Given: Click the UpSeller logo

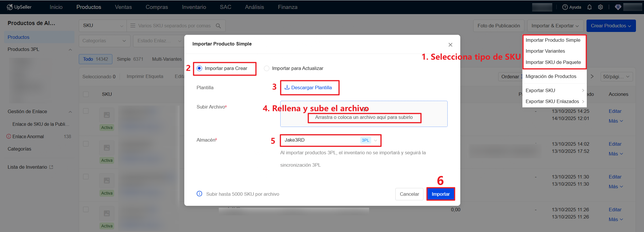Looking at the screenshot, I should 19,7.
